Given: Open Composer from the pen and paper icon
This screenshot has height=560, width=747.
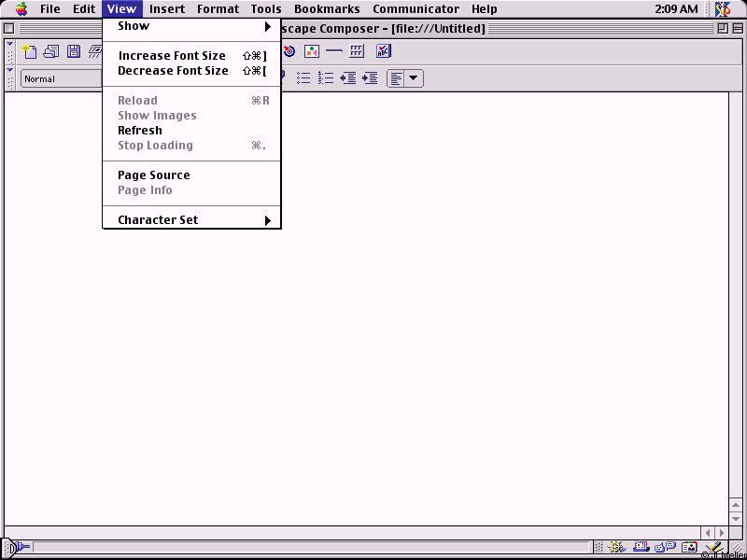Looking at the screenshot, I should 714,548.
